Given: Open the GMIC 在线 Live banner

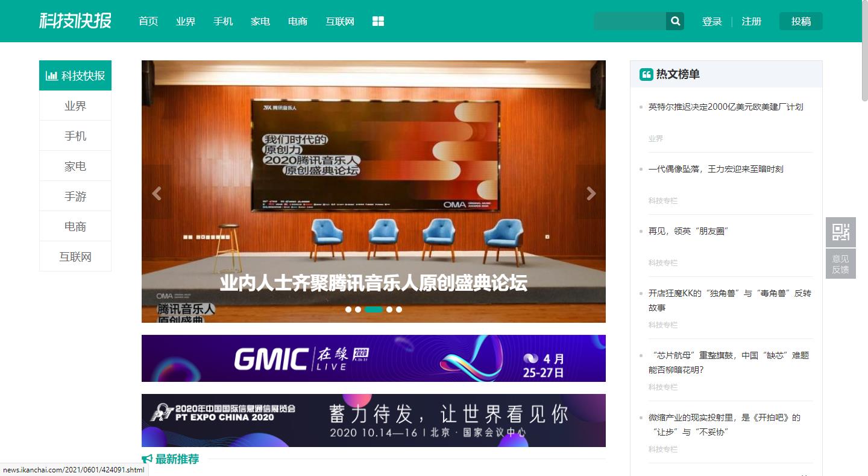Looking at the screenshot, I should pyautogui.click(x=374, y=358).
